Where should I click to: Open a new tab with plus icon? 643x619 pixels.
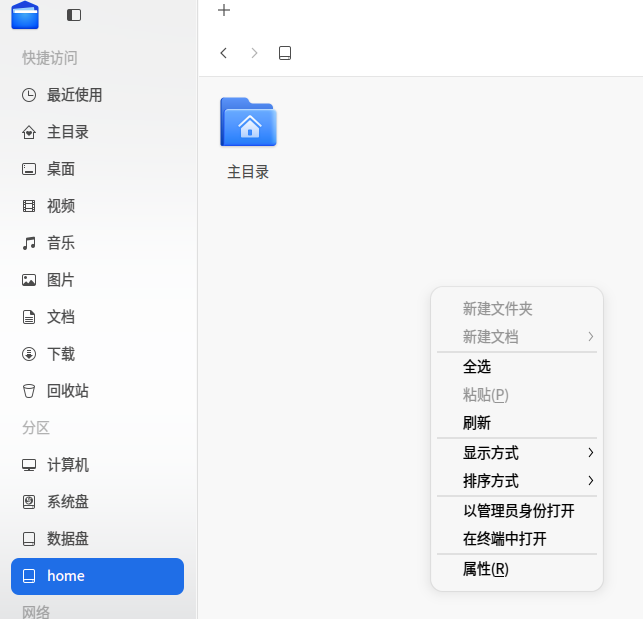tap(224, 10)
